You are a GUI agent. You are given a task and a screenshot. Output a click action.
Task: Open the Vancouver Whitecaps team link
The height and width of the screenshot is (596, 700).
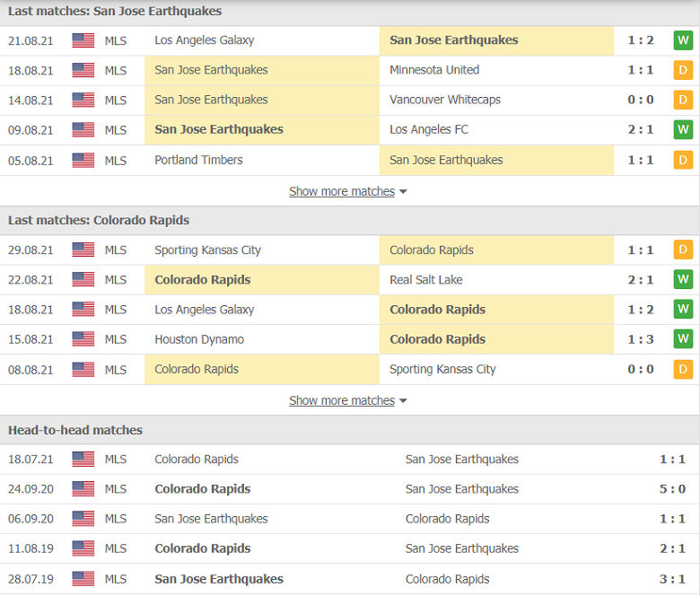444,100
